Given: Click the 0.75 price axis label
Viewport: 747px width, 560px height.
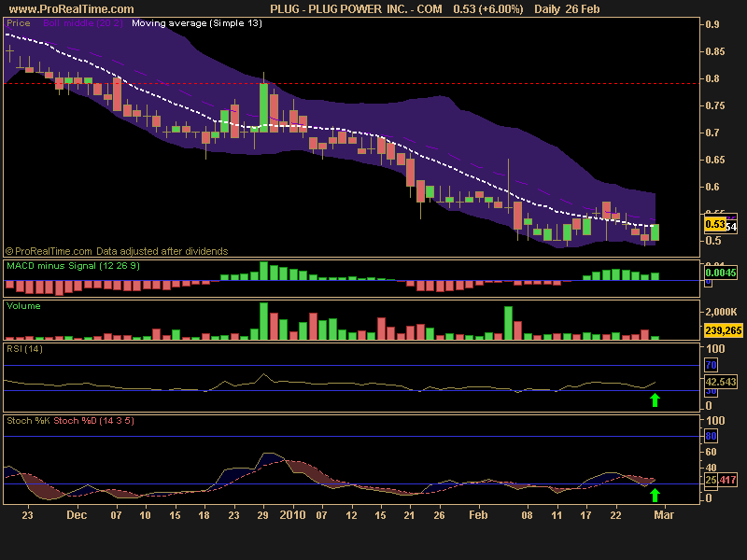Looking at the screenshot, I should [x=715, y=105].
